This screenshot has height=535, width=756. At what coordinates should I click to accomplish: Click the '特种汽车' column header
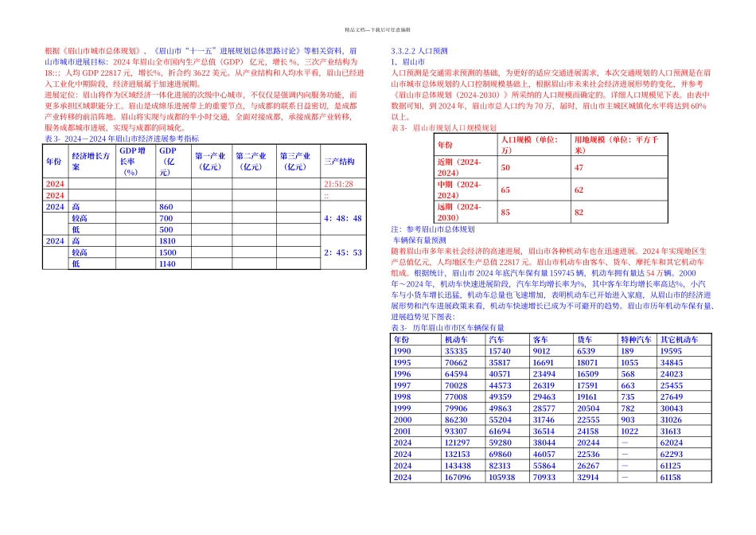pyautogui.click(x=636, y=340)
